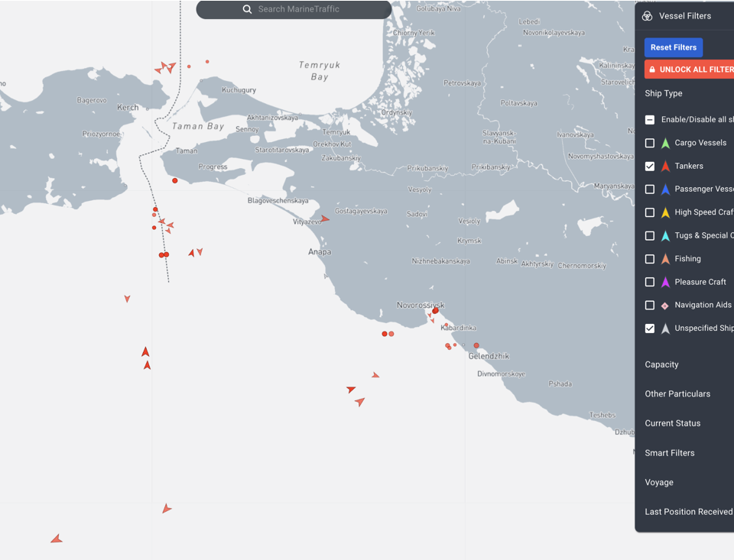The height and width of the screenshot is (560, 734).
Task: Open the Other Particulars section
Action: [677, 394]
